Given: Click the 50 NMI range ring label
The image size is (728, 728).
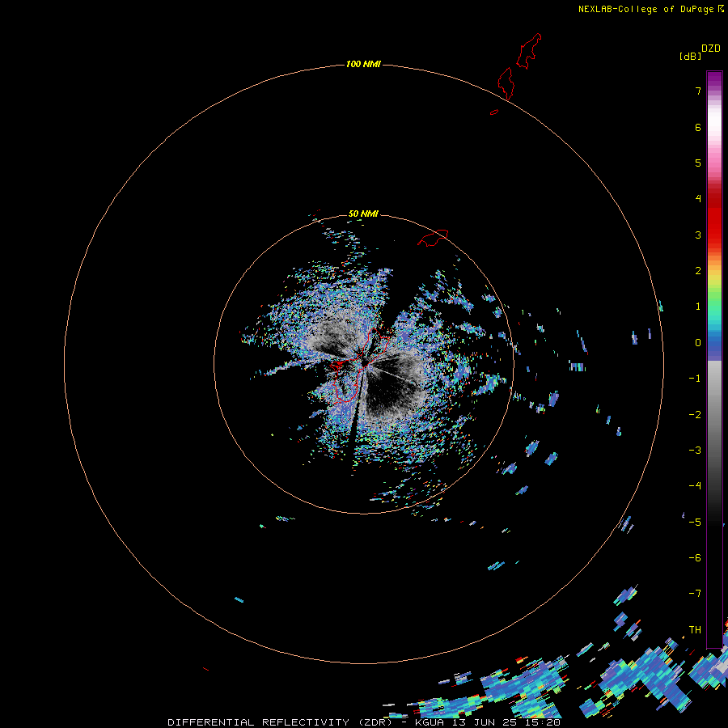Looking at the screenshot, I should point(363,214).
